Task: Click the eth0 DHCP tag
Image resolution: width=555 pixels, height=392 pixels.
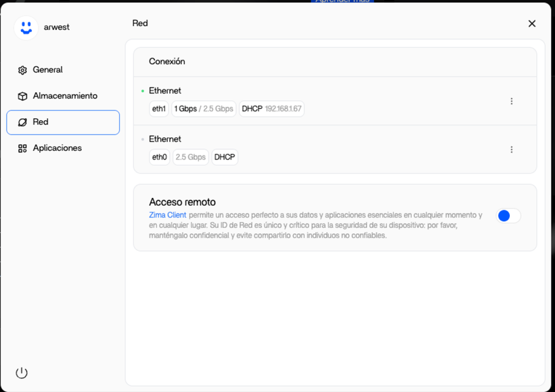Action: (x=224, y=157)
